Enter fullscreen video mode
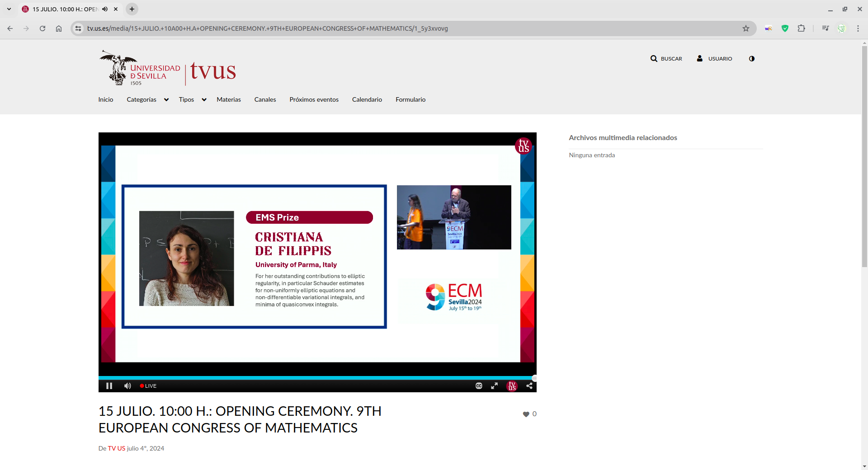This screenshot has width=868, height=470. [x=495, y=386]
